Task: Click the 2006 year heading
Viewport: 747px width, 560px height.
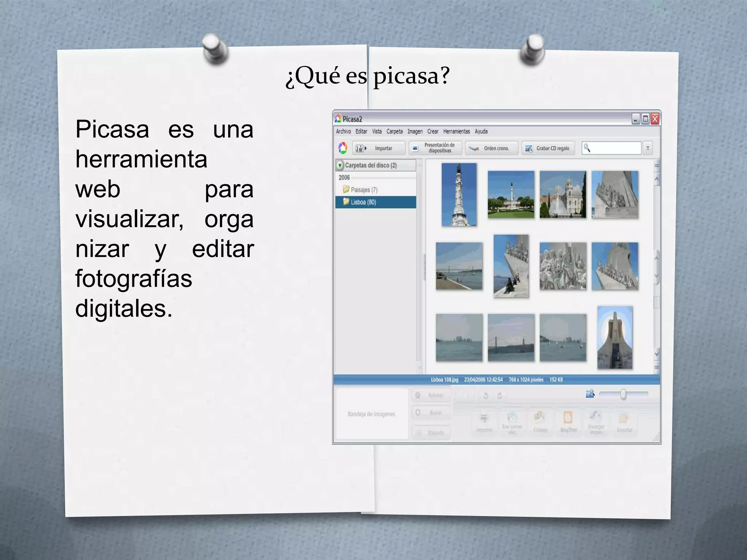Action: (x=344, y=178)
